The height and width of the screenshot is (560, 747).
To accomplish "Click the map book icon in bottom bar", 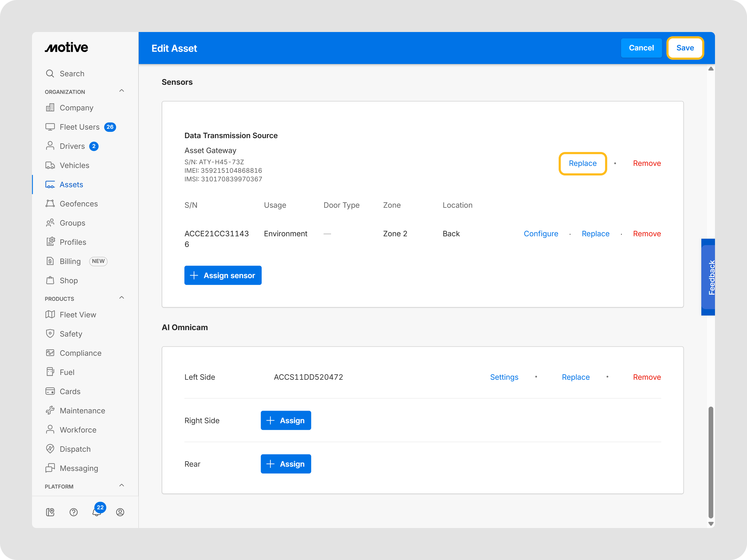I will pyautogui.click(x=50, y=513).
